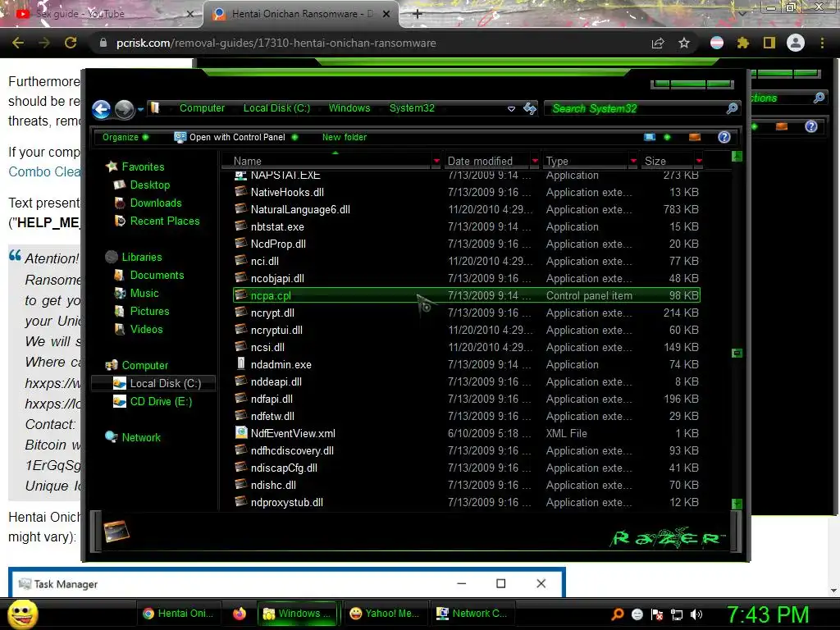
Task: Switch to Hentai Oni... Chrome taskbar button
Action: [x=178, y=614]
